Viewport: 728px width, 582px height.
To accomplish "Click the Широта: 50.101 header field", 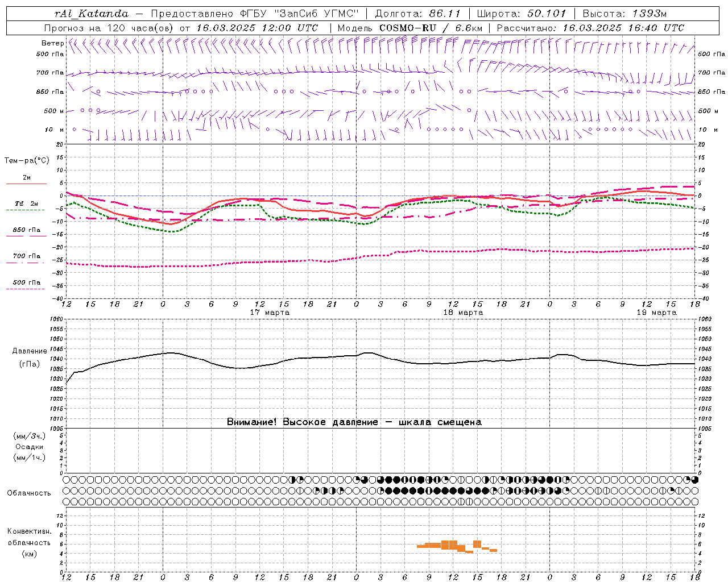I will point(522,14).
